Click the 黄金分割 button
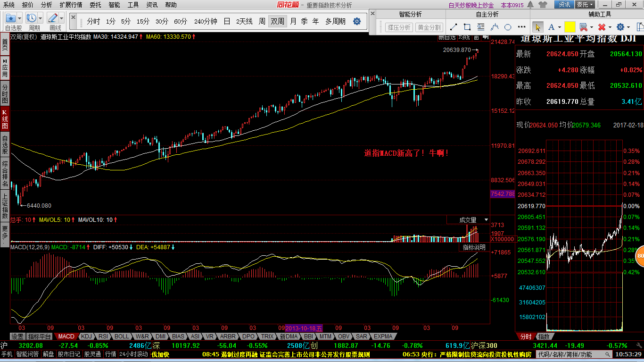This screenshot has width=644, height=362. click(429, 27)
